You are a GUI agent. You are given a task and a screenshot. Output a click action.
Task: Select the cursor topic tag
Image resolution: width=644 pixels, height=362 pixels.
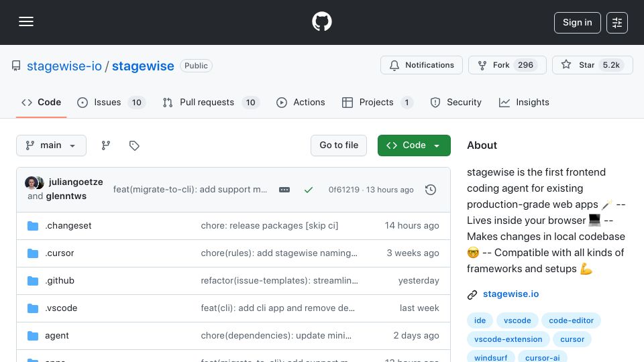pyautogui.click(x=572, y=339)
